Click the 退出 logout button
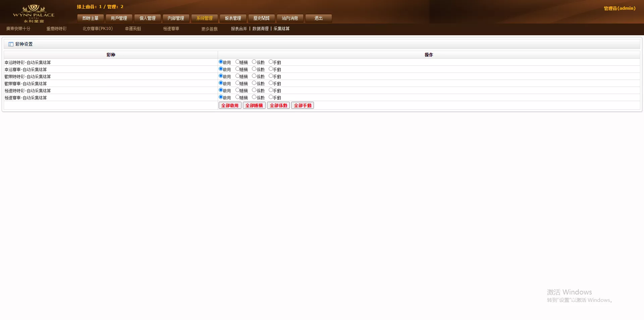The image size is (644, 320). (318, 18)
